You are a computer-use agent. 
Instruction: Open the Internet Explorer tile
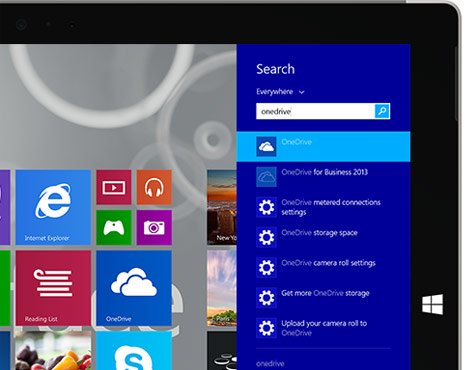(x=53, y=207)
